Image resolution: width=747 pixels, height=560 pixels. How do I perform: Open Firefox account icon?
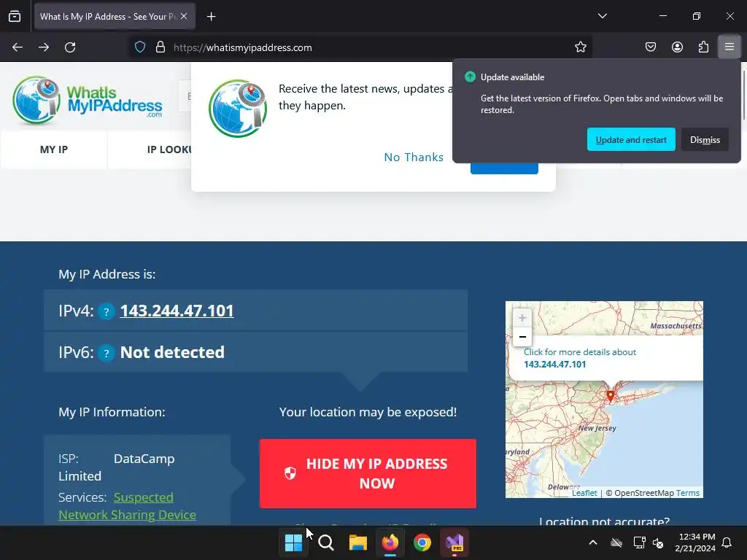pyautogui.click(x=677, y=47)
